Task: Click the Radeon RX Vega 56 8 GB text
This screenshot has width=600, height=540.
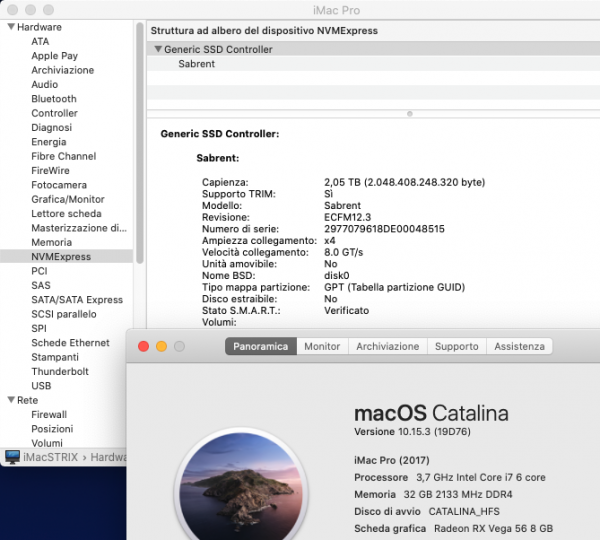Action: tap(493, 529)
